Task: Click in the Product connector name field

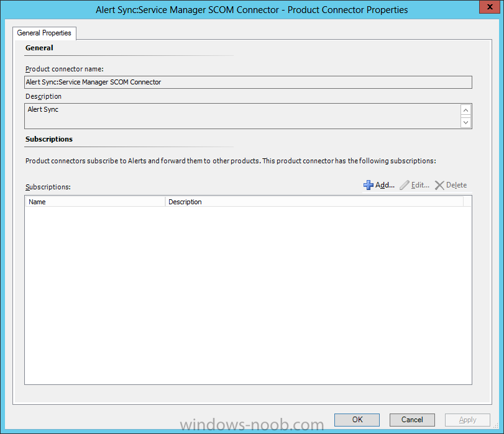Action: 248,82
